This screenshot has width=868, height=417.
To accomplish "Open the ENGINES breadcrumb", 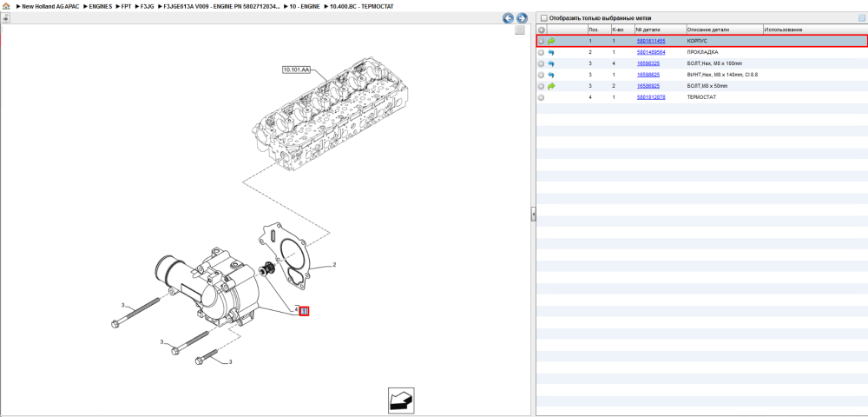I will tap(100, 5).
